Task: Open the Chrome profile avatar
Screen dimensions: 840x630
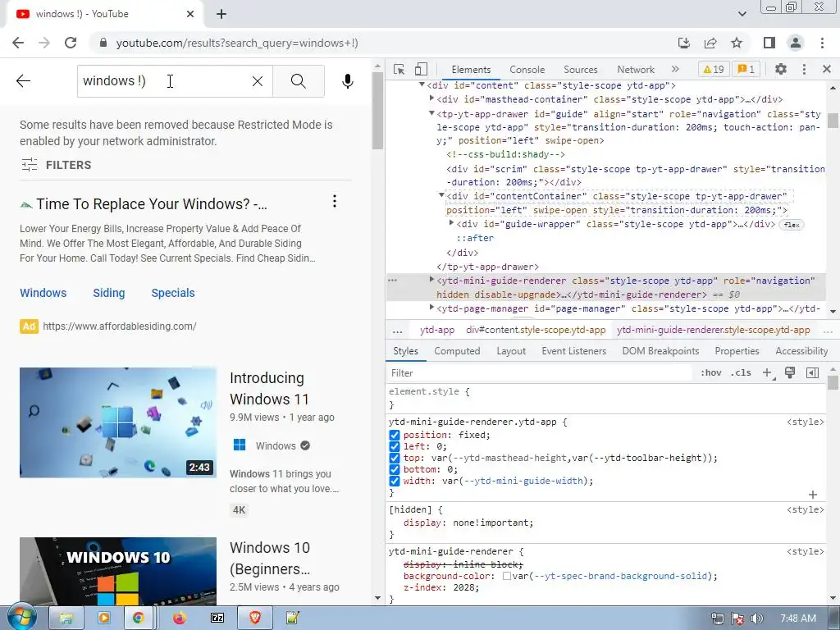Action: coord(796,43)
